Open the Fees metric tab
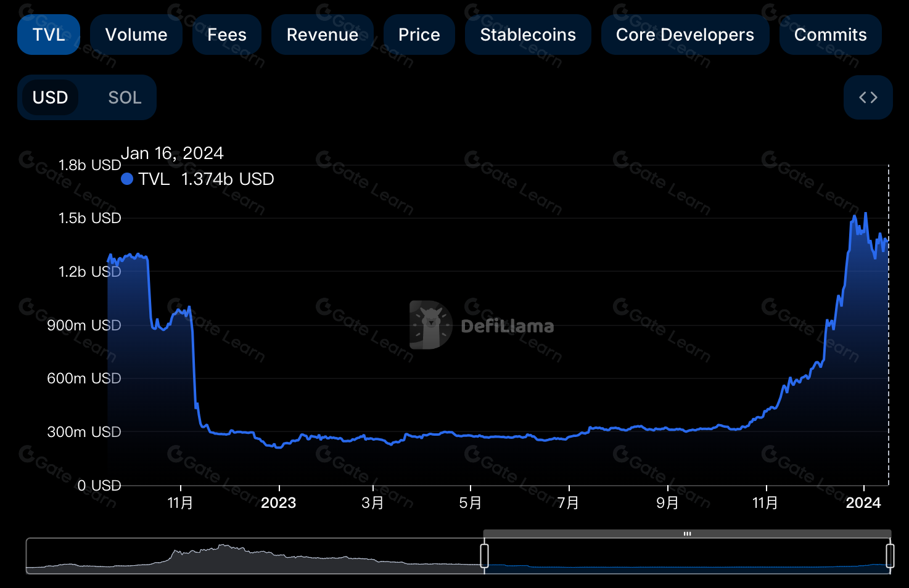 pyautogui.click(x=227, y=35)
